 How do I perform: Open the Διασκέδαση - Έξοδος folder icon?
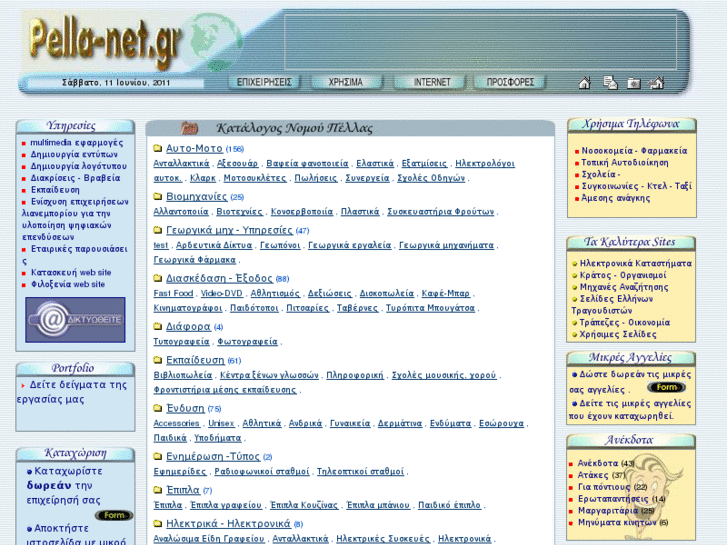[x=158, y=278]
